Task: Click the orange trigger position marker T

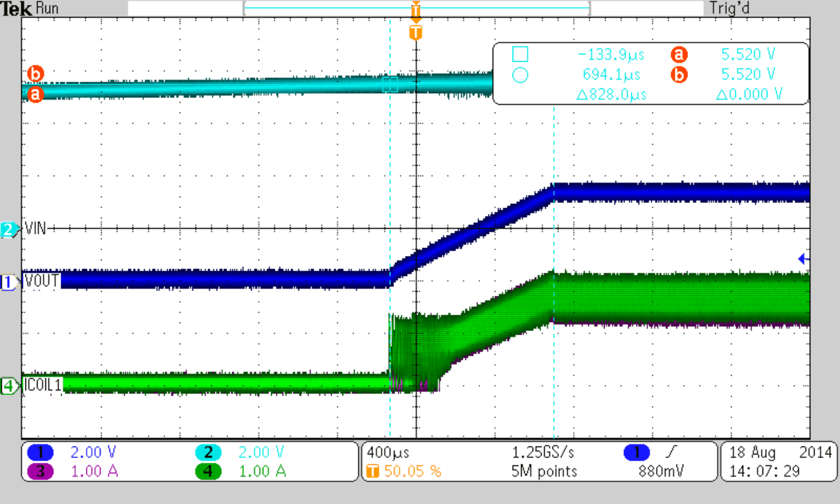Action: pos(415,33)
